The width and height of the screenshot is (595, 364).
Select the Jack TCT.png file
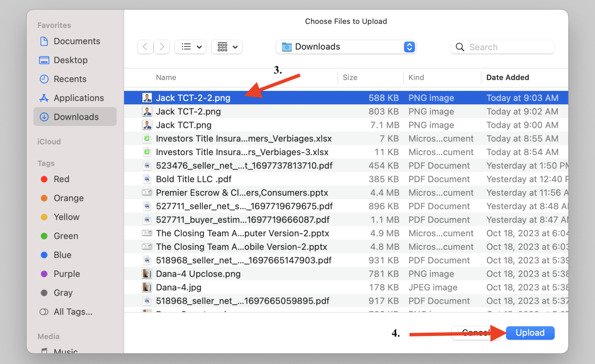click(x=184, y=125)
